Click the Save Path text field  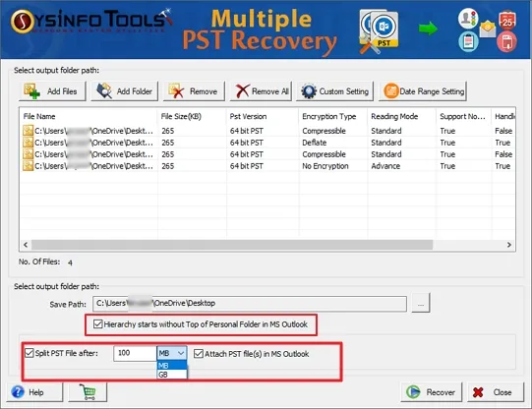click(x=250, y=304)
